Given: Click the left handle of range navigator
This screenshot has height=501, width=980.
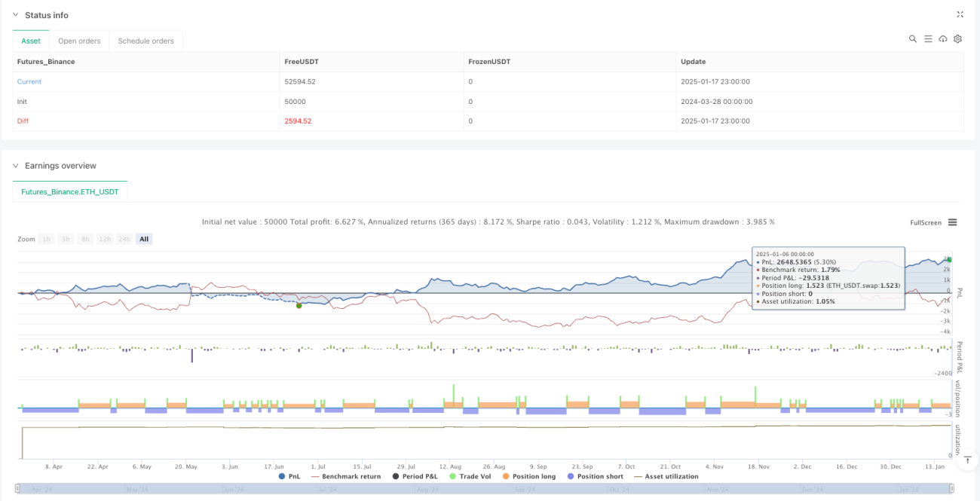Looking at the screenshot, I should [18, 487].
